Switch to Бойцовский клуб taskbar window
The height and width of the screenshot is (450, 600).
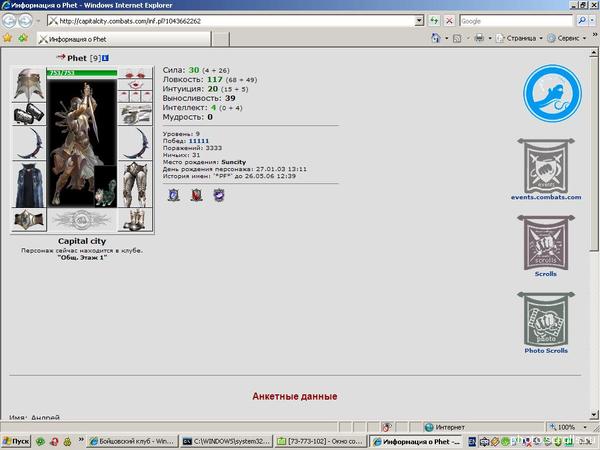[x=132, y=441]
